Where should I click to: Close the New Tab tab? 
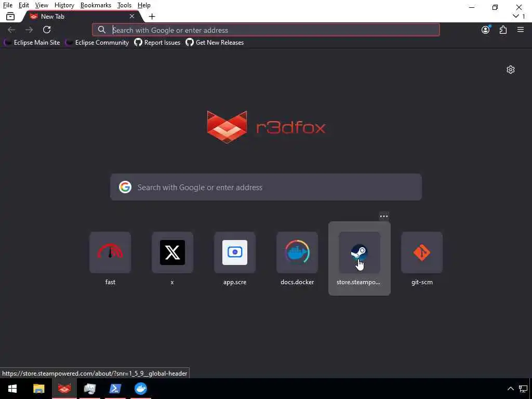click(x=132, y=16)
